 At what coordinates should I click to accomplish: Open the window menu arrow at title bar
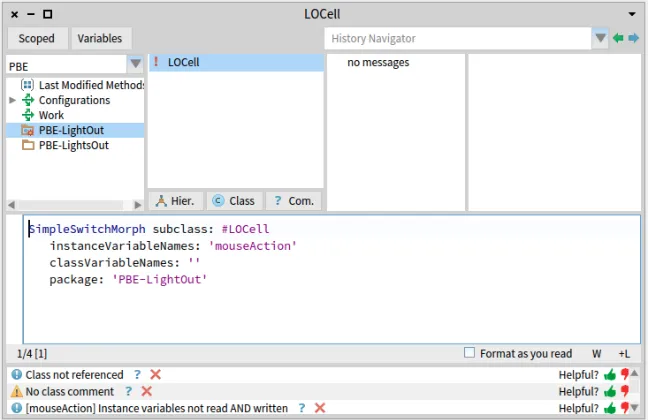tap(632, 14)
